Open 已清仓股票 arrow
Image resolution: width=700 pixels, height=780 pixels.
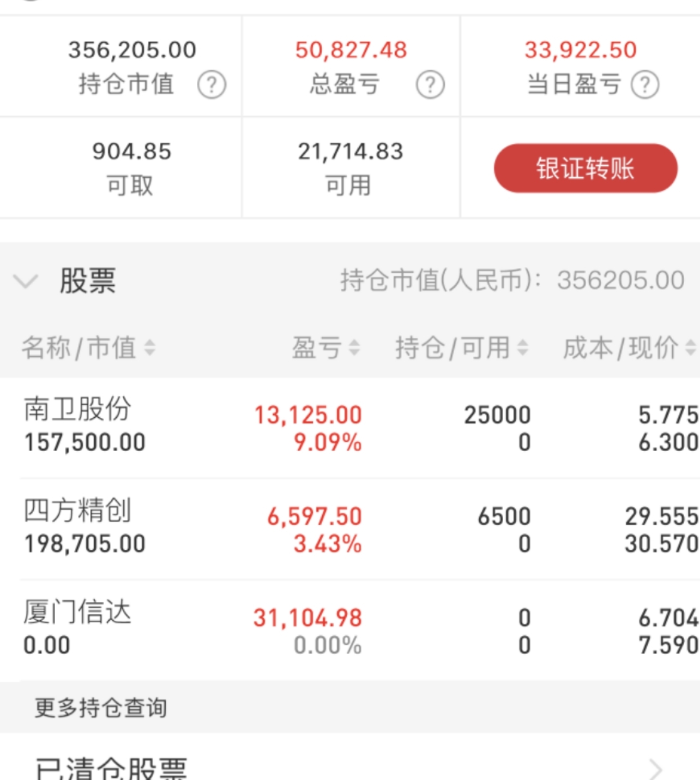(656, 769)
